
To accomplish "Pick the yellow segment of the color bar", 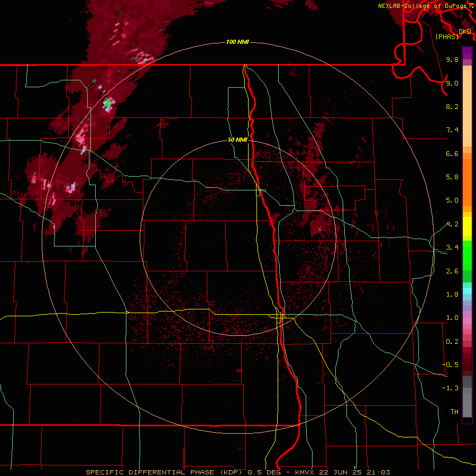I will [x=467, y=226].
